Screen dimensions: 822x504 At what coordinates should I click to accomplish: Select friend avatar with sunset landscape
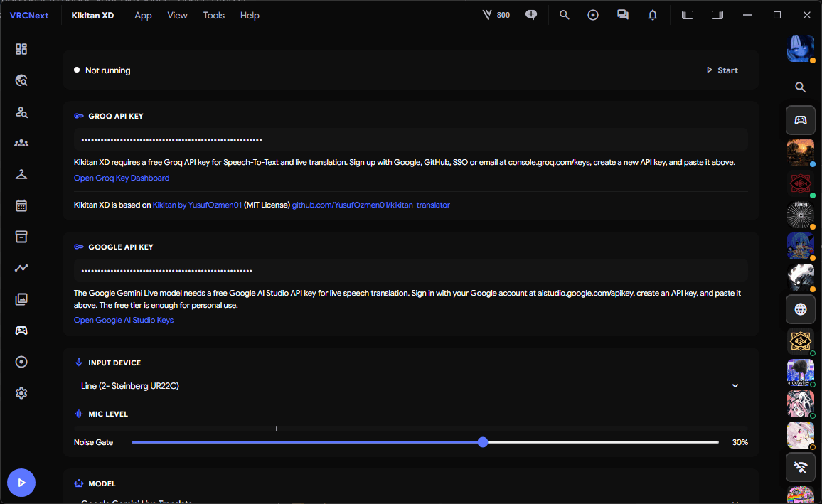(801, 152)
